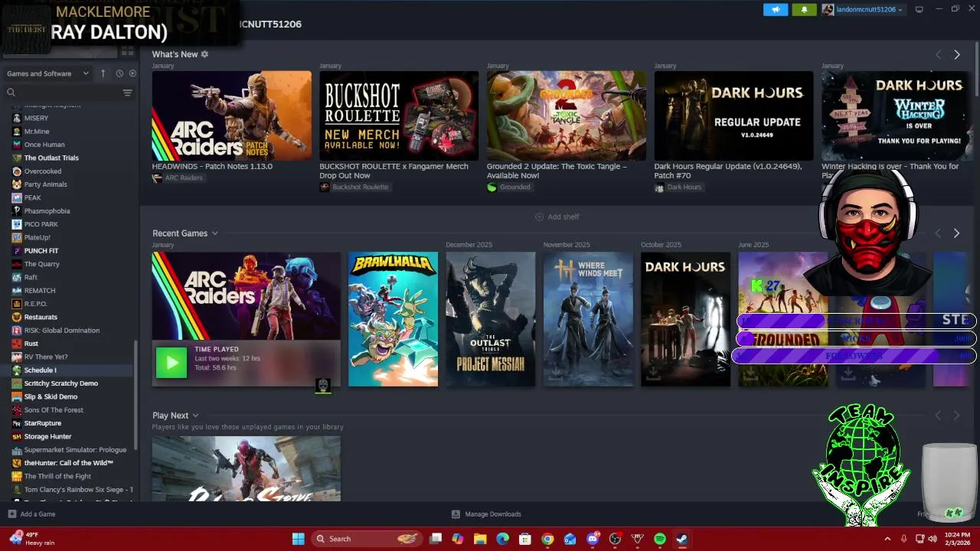
Task: Open the green notifications bell
Action: coord(804,9)
